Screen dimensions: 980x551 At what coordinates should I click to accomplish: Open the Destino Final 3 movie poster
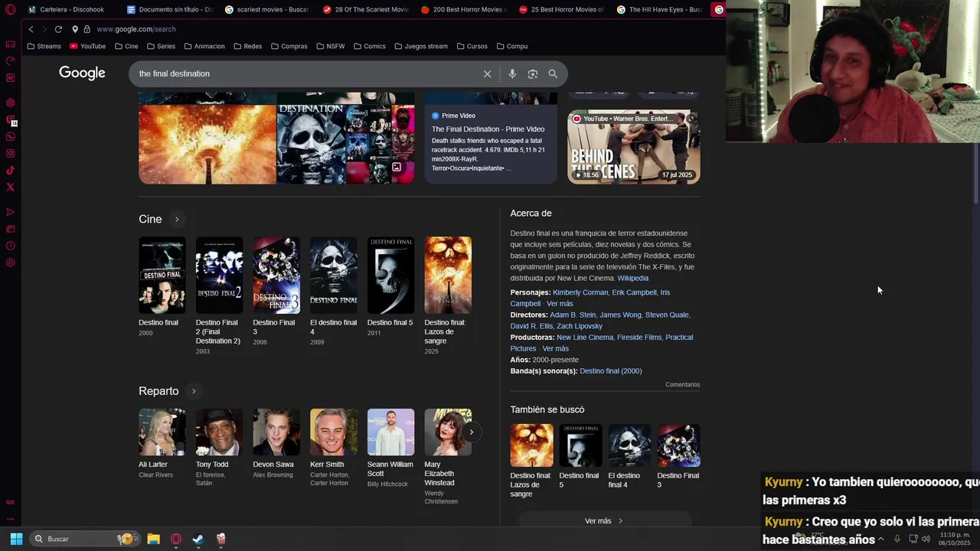click(x=276, y=275)
